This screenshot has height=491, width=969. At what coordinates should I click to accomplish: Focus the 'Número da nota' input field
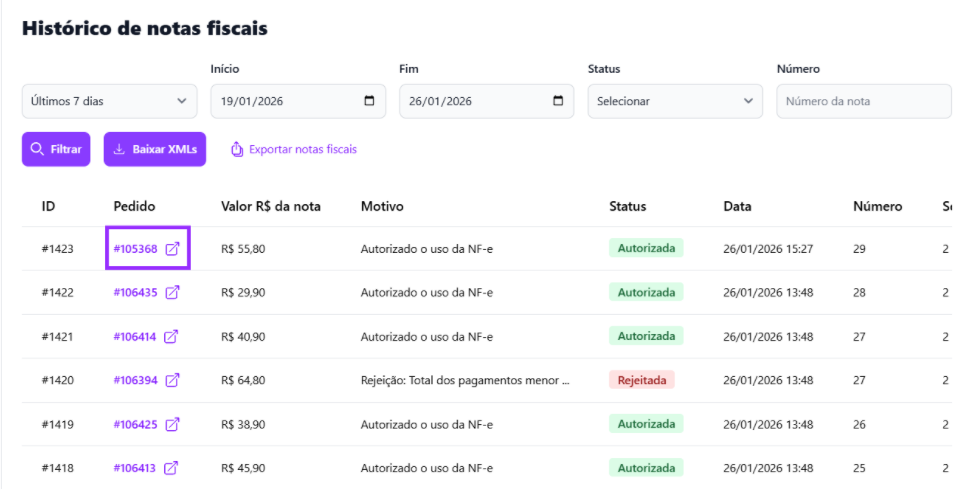click(863, 101)
